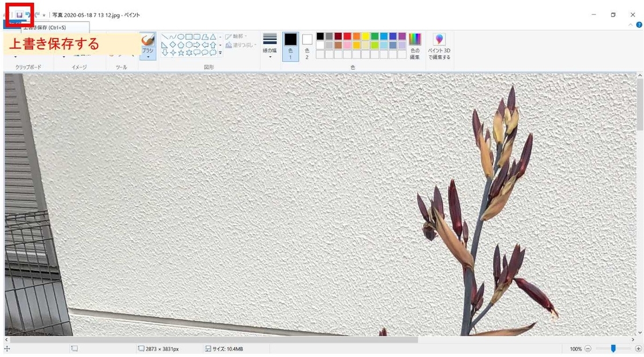644x357 pixels.
Task: Expand the shapes gallery more arrow
Action: 220,53
